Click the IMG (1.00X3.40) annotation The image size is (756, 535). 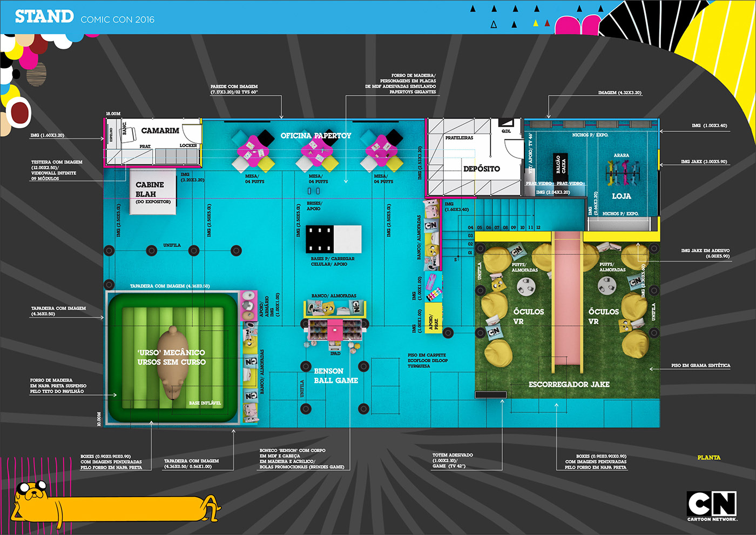[709, 125]
